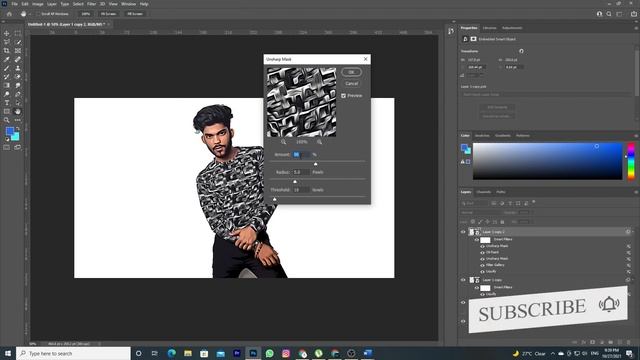
Task: Swap foreground and background colors
Action: tap(18, 129)
